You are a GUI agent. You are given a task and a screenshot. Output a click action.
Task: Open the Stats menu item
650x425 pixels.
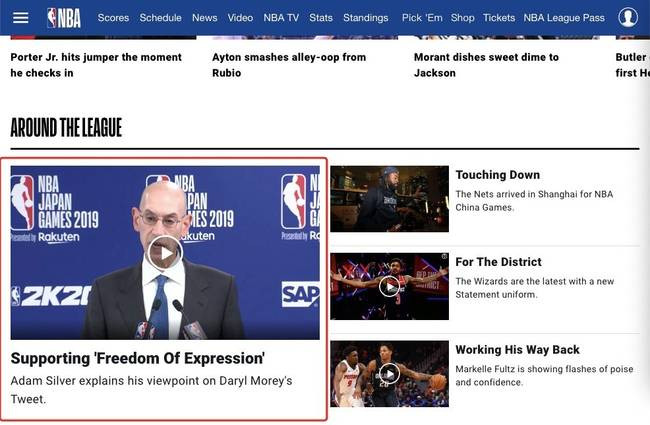321,18
